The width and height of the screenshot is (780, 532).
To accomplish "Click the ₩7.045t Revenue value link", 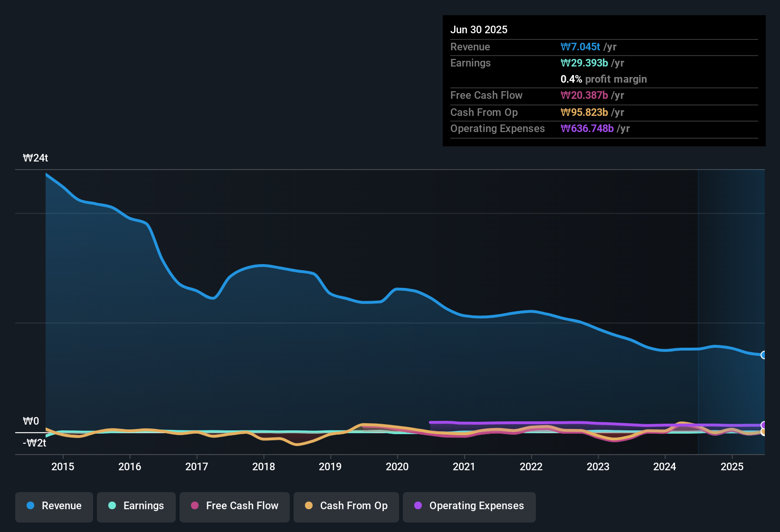I will pyautogui.click(x=580, y=47).
